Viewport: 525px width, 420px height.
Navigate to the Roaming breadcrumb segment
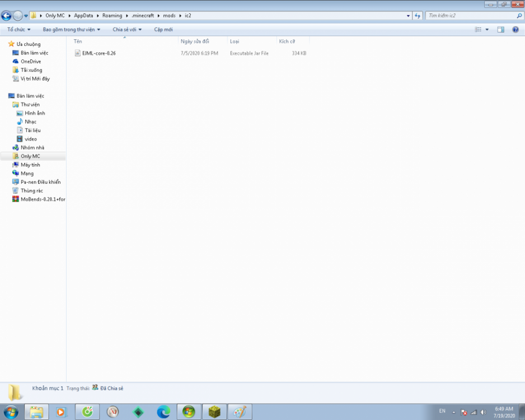coord(112,16)
